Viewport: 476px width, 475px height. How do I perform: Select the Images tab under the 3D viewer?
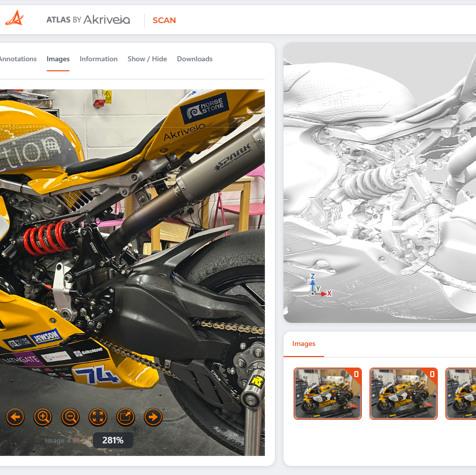click(x=304, y=343)
